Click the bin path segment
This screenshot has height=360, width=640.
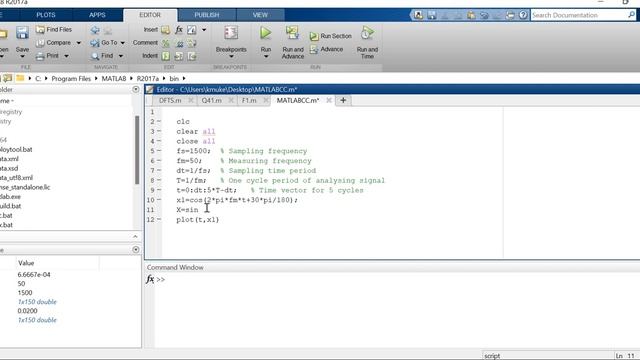pyautogui.click(x=174, y=78)
